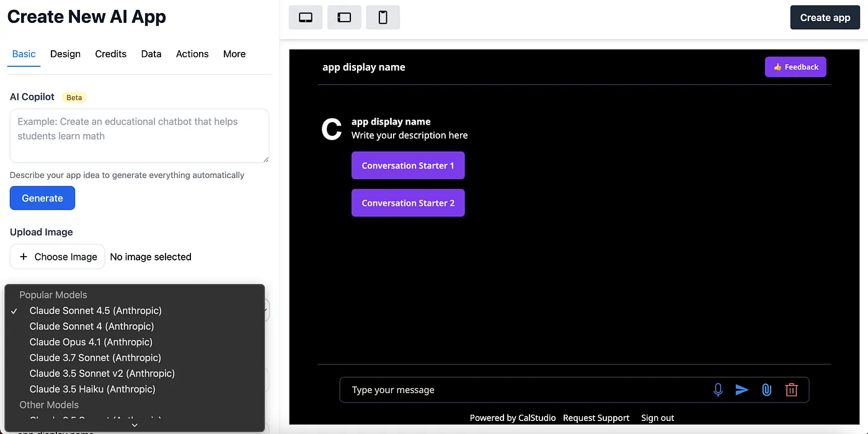Viewport: 868px width, 434px height.
Task: Click the Generate button
Action: coord(42,198)
